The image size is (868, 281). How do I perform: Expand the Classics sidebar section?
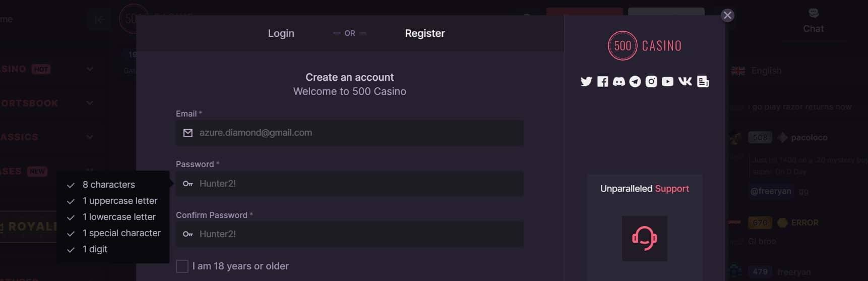point(90,137)
